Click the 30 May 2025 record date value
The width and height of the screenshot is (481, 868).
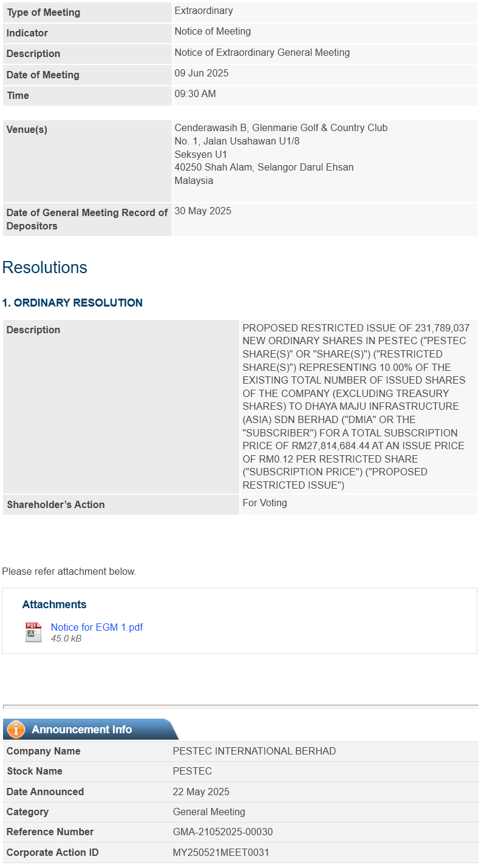pos(203,211)
